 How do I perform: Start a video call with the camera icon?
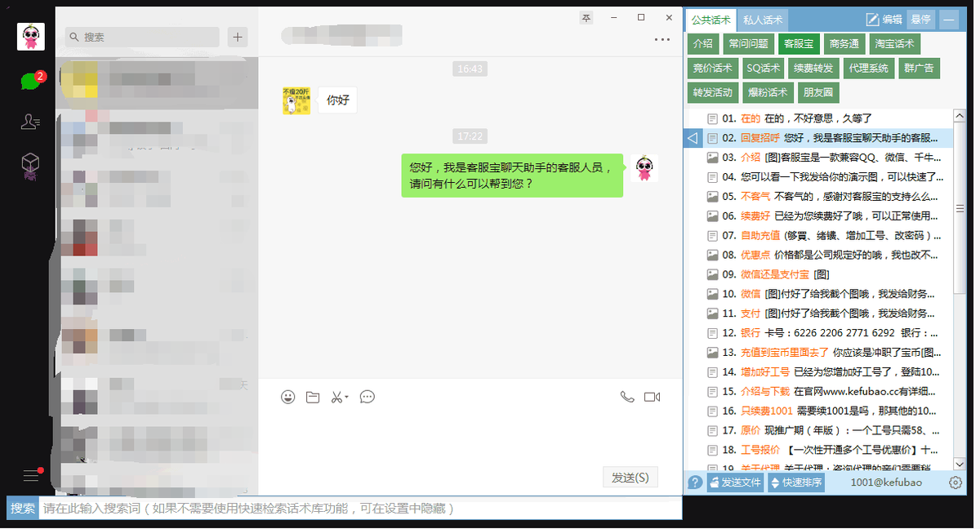point(651,396)
